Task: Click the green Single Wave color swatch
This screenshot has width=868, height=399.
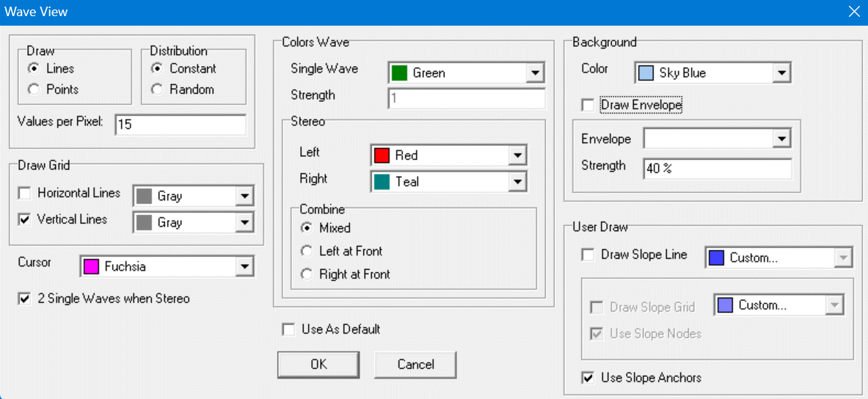Action: [x=399, y=73]
